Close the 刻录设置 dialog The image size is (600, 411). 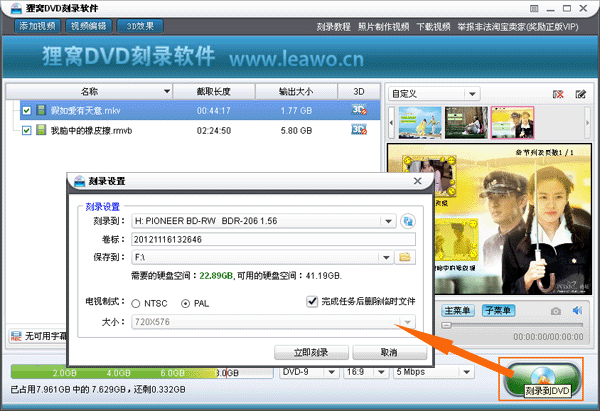[x=417, y=181]
